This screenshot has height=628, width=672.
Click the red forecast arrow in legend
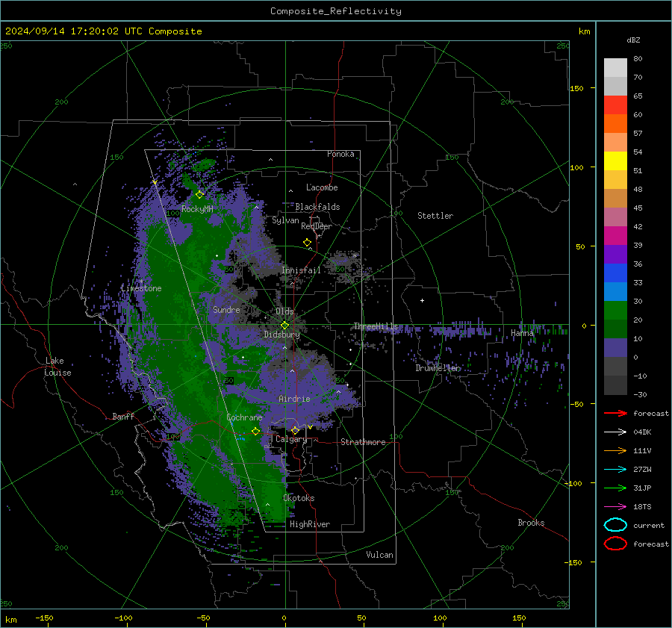615,413
